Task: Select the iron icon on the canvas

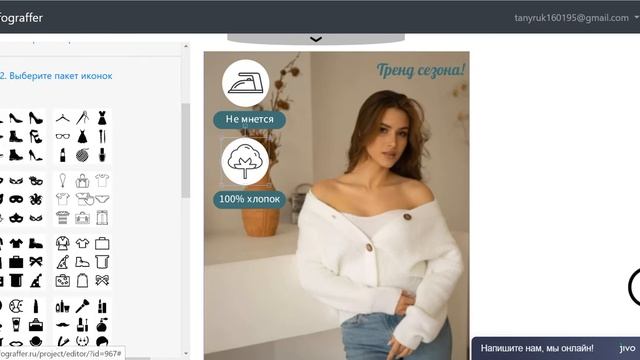Action: [246, 83]
